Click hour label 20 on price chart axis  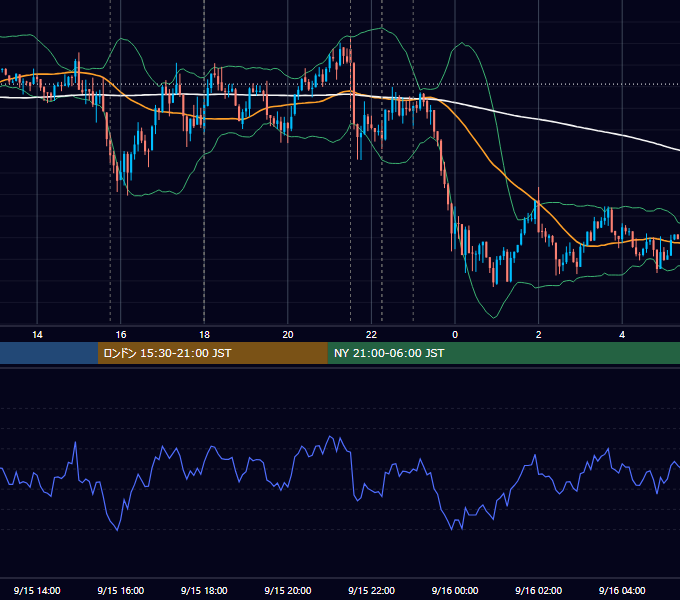pos(288,334)
